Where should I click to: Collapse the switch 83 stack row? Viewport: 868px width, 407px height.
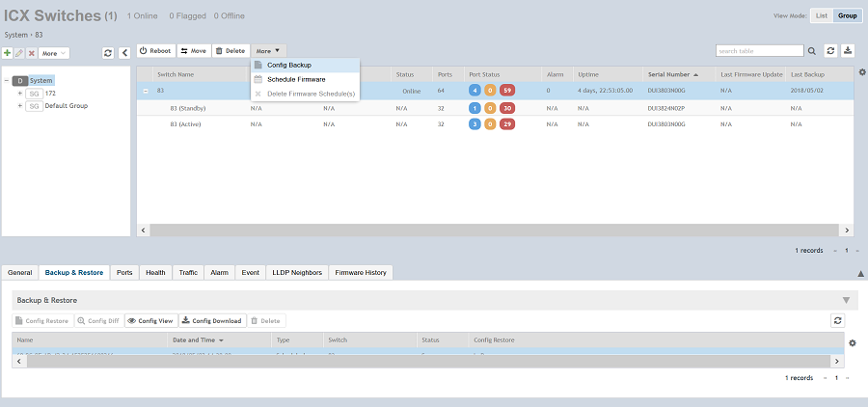point(146,91)
